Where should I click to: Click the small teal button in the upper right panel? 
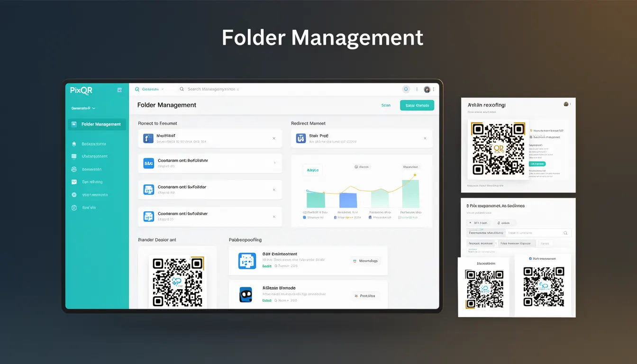(537, 164)
